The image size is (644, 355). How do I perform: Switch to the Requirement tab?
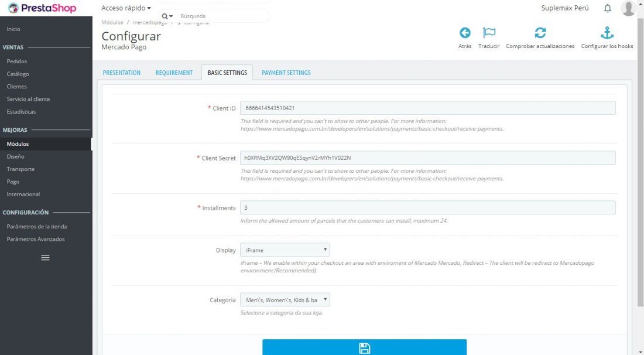click(x=174, y=73)
